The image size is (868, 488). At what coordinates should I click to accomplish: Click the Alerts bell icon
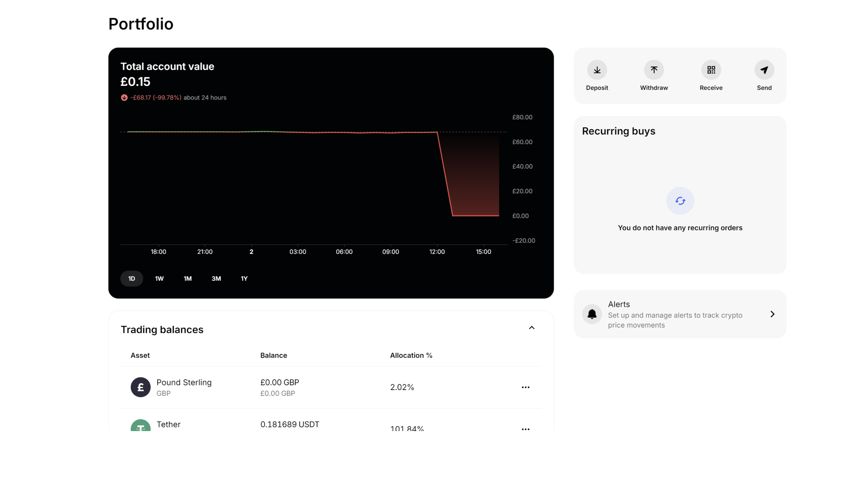click(591, 314)
